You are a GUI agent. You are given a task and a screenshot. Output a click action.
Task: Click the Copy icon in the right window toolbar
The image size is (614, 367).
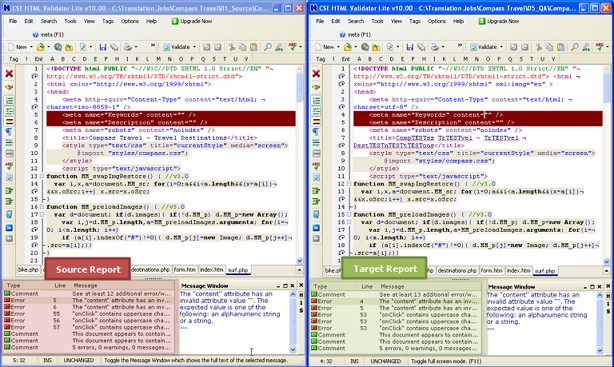550,47
